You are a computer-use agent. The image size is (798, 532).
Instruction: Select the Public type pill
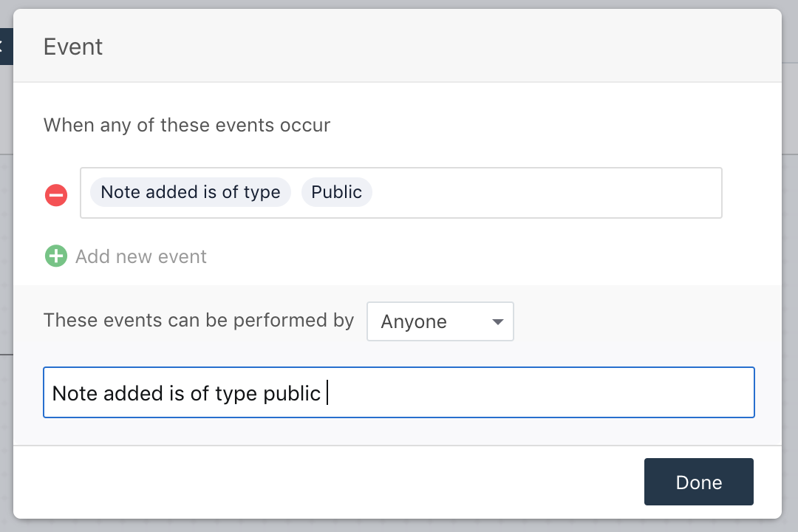tap(336, 192)
